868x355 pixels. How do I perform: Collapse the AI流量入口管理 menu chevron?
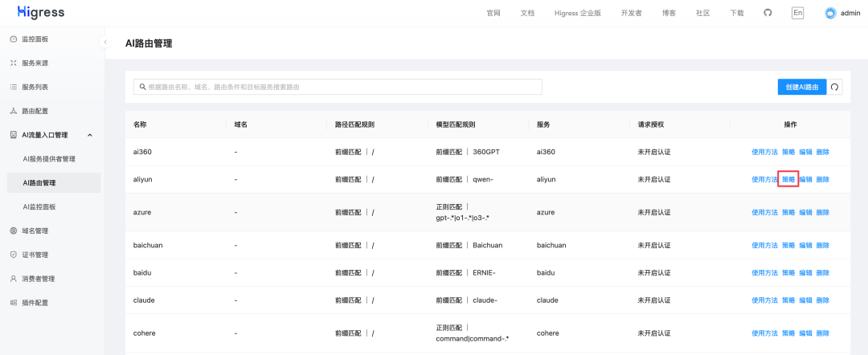[90, 135]
